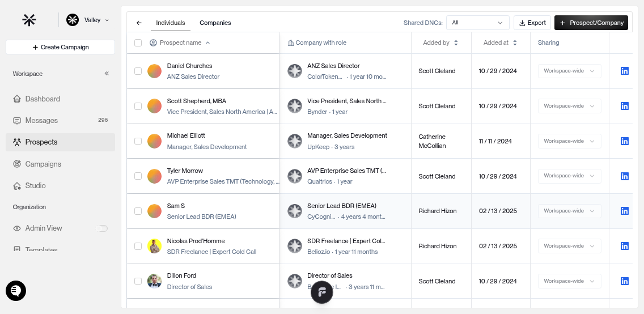Open sharing dropdown for Michael Elliott
Viewport: 644px width, 314px height.
(x=569, y=141)
